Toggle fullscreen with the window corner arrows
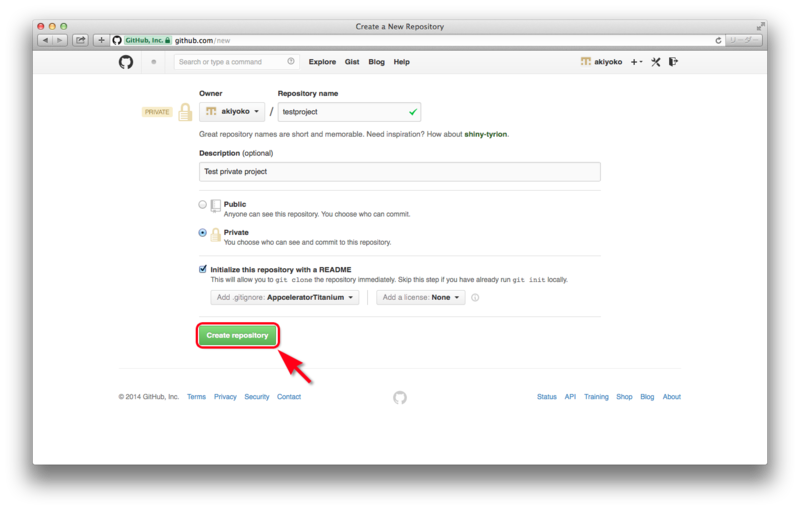 pyautogui.click(x=761, y=26)
